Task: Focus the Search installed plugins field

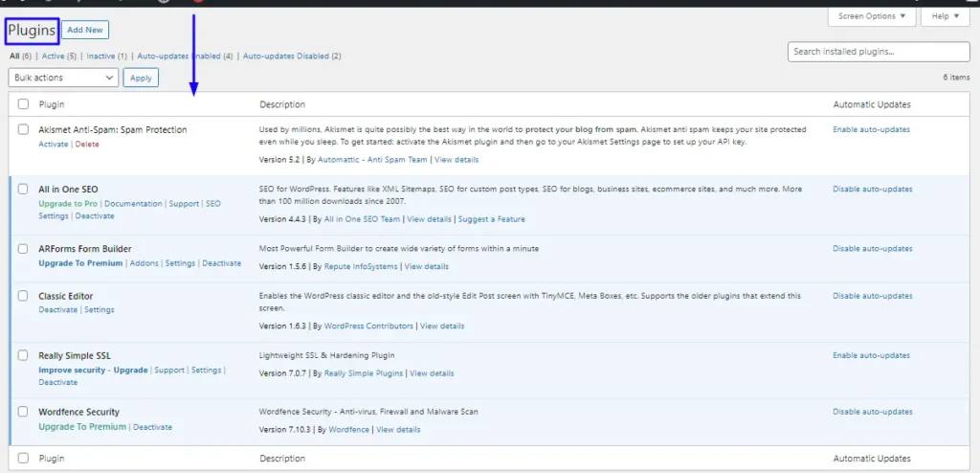Action: point(879,52)
